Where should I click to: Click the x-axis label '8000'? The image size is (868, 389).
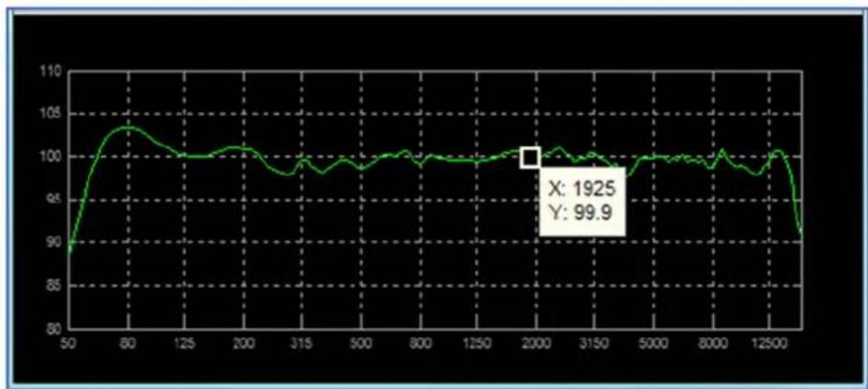click(x=712, y=342)
